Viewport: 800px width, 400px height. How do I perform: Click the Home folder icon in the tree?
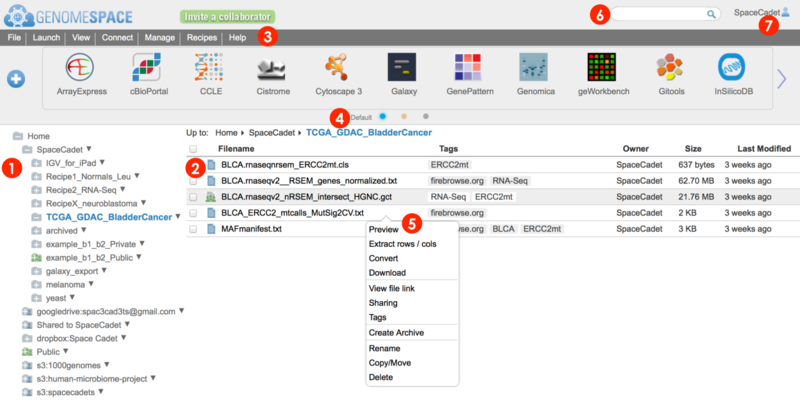(18, 136)
